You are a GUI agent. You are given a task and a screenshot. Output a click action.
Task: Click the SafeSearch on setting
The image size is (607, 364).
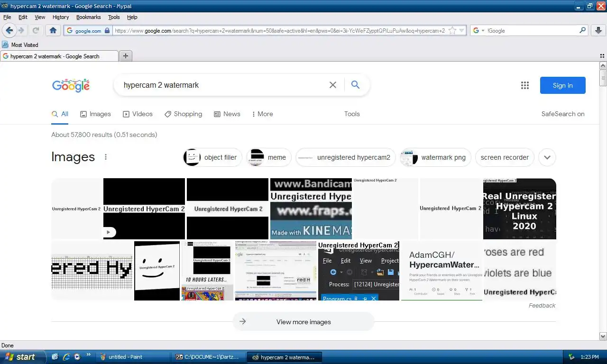coord(563,114)
